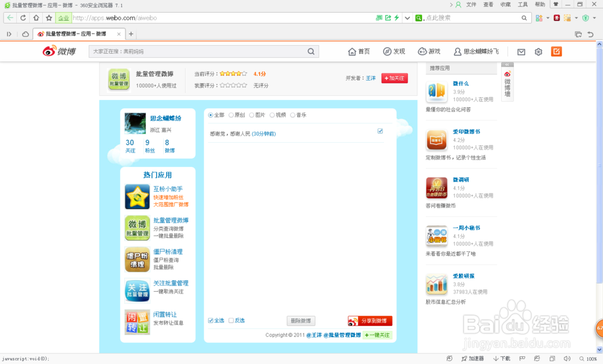
Task: Click the 思念蝴蝶纷 profile avatar
Action: click(x=135, y=123)
